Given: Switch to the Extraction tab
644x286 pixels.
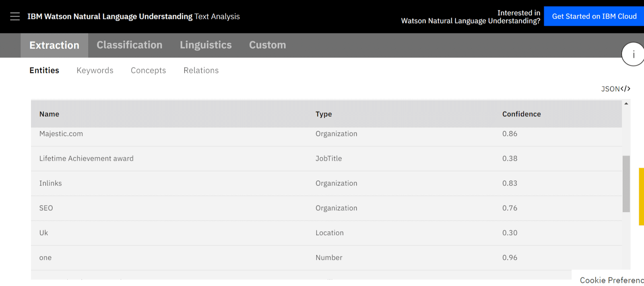Looking at the screenshot, I should [54, 45].
